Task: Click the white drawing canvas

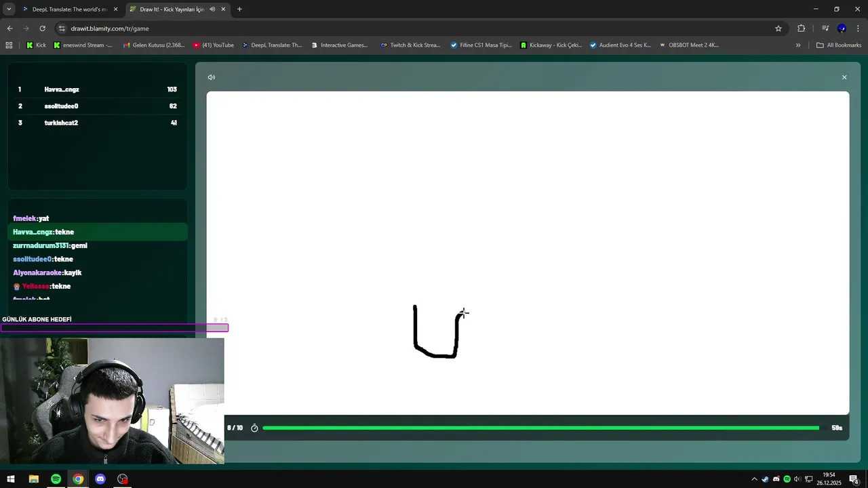Action: (528, 253)
